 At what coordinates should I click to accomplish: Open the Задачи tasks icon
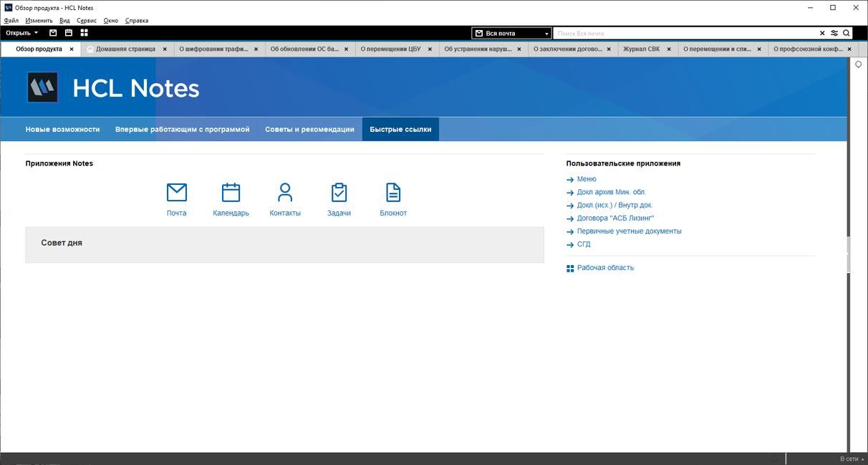[339, 193]
